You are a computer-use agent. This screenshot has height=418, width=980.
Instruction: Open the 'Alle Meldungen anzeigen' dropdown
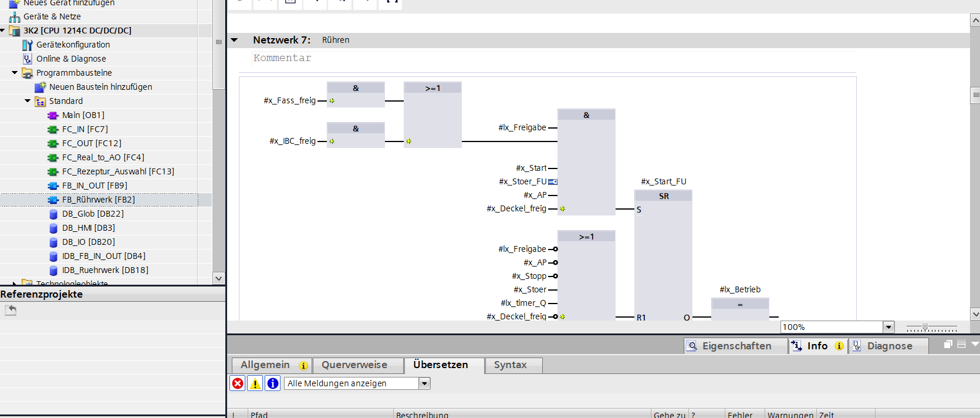425,383
